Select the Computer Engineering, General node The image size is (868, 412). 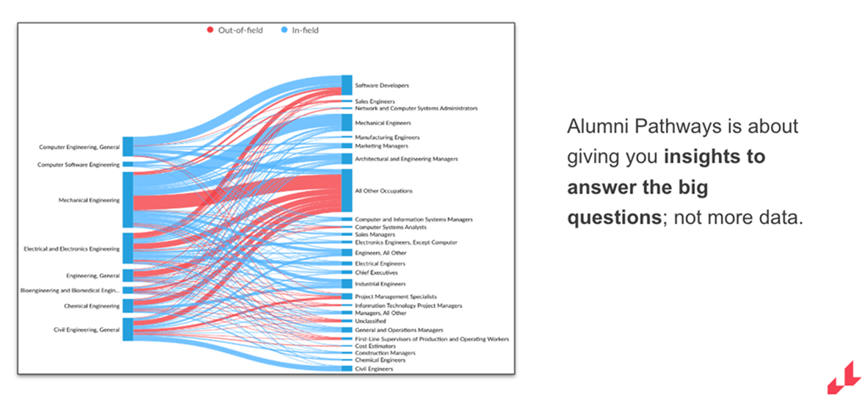[x=128, y=147]
